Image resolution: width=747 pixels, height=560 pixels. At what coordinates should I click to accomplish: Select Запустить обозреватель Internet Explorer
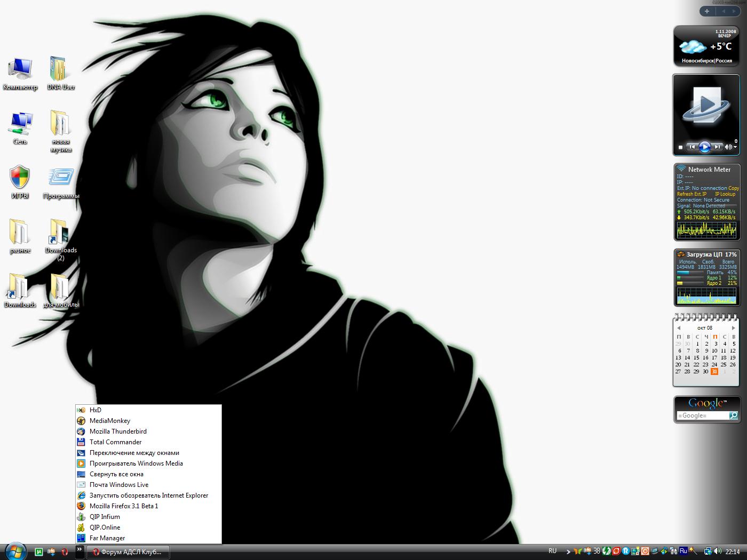pyautogui.click(x=148, y=495)
